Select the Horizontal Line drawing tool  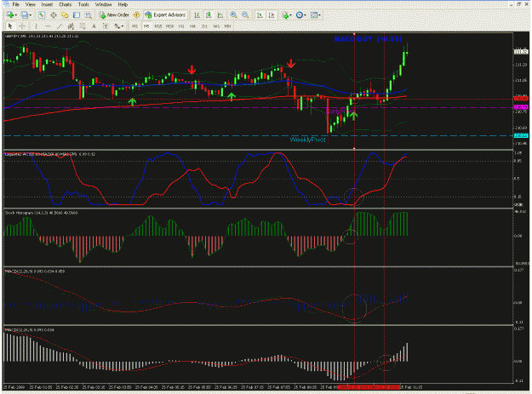coord(48,26)
